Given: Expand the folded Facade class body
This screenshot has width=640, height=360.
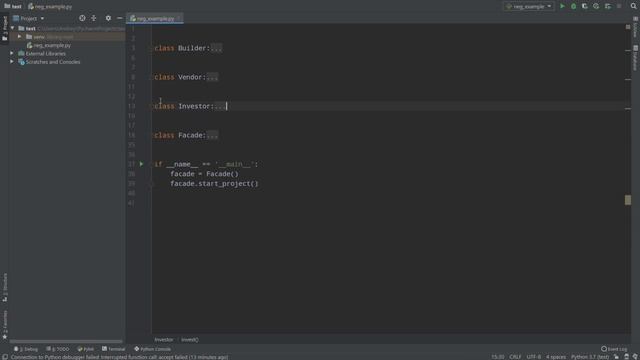Looking at the screenshot, I should (212, 135).
